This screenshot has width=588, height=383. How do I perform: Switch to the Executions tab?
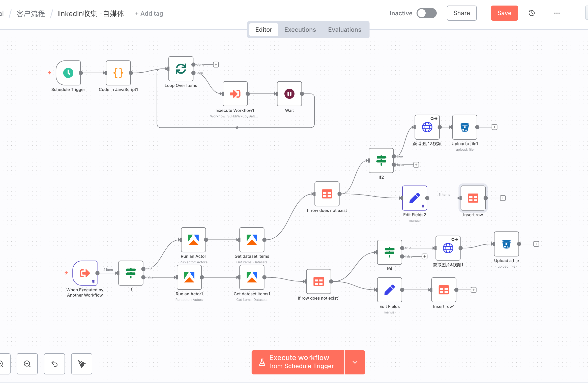coord(300,30)
